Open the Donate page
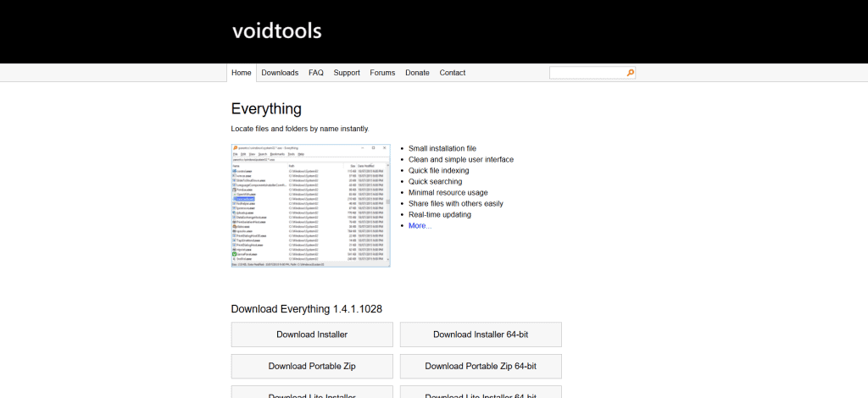 [x=417, y=73]
